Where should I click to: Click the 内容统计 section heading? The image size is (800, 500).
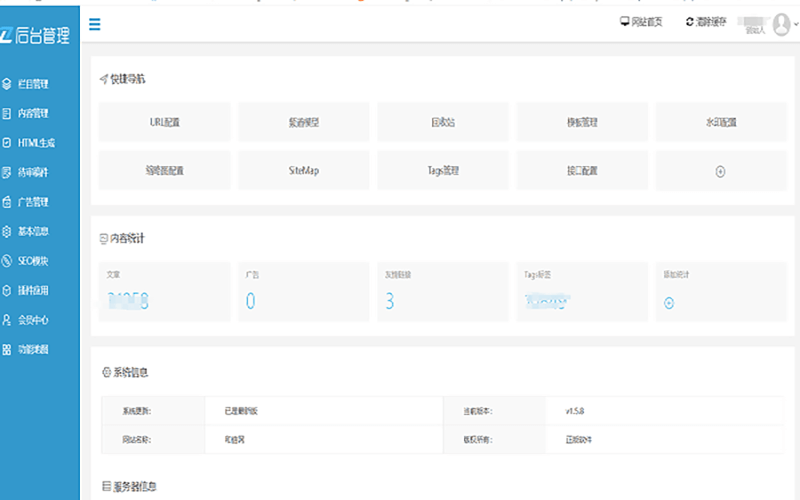122,238
